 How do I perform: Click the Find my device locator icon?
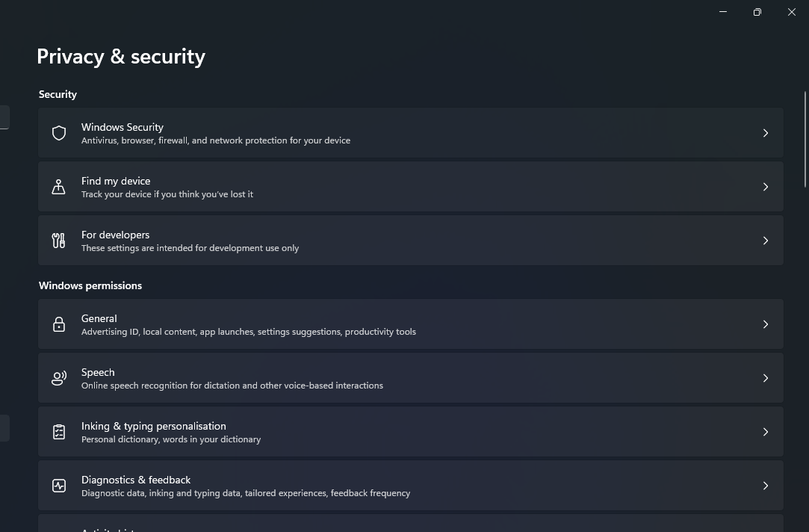59,187
